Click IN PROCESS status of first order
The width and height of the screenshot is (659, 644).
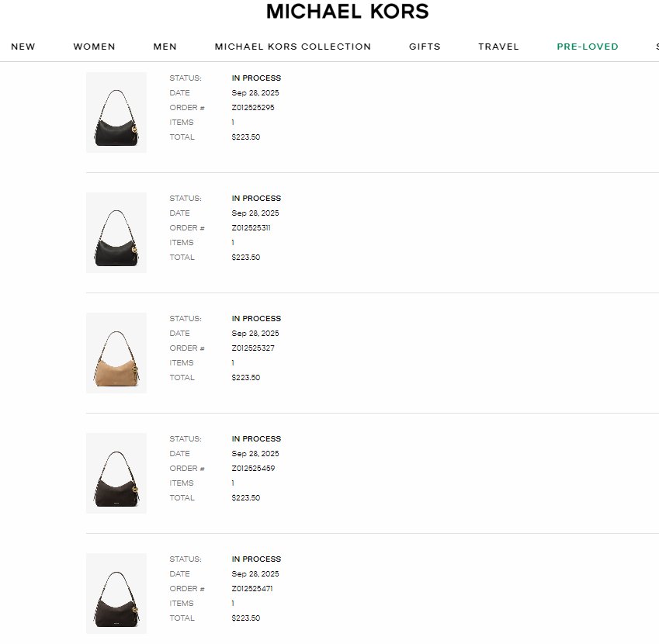pyautogui.click(x=256, y=78)
